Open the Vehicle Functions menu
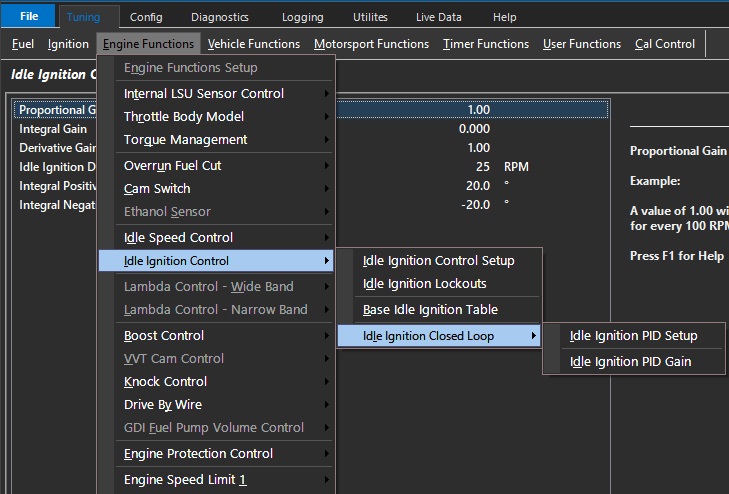Screen dimensions: 729x494 [x=254, y=44]
